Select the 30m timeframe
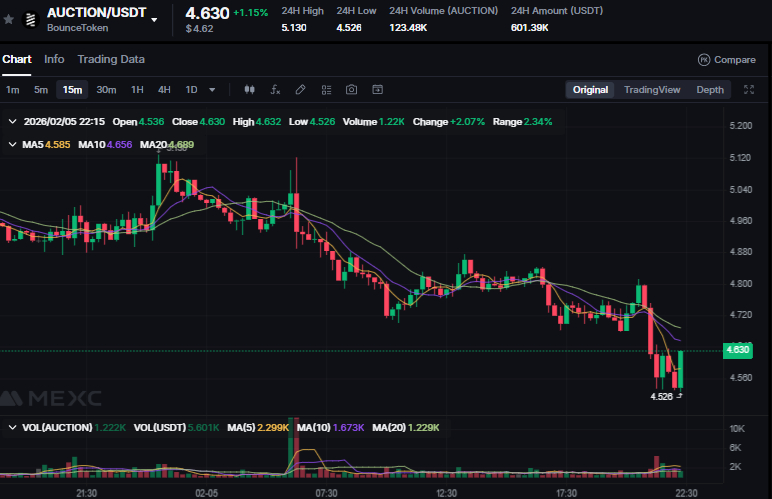 tap(106, 90)
